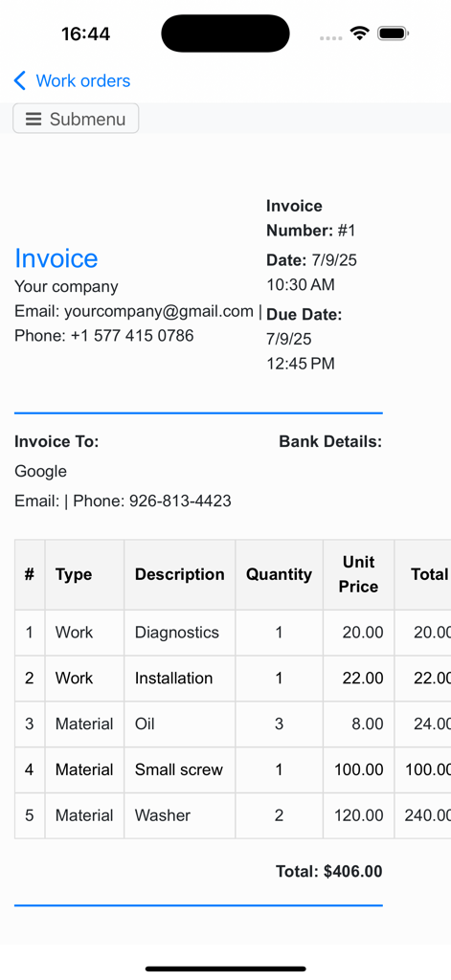Tap the Wi-Fi status icon
Screen dimensions: 451x980
tap(360, 33)
